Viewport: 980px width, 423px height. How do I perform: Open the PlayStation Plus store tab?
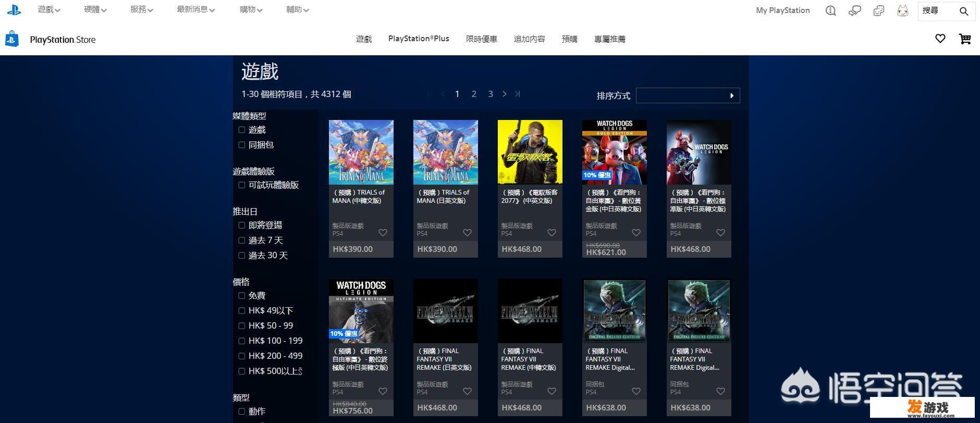pyautogui.click(x=419, y=39)
